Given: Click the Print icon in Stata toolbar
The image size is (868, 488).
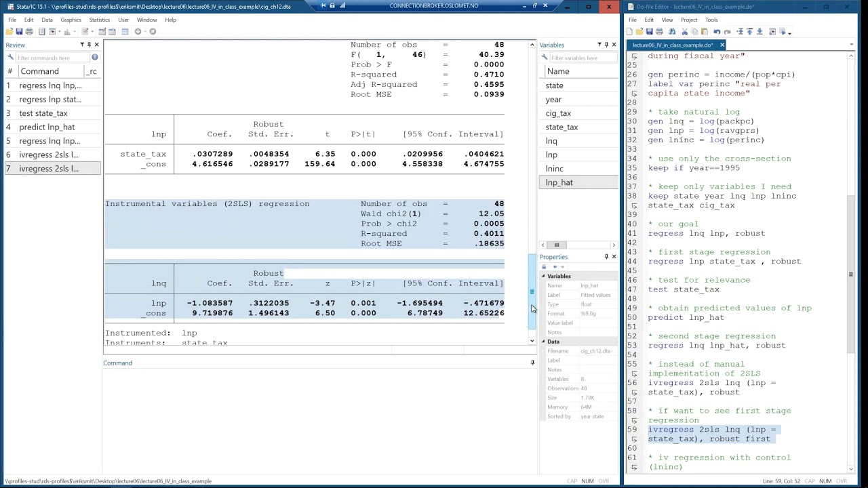Looking at the screenshot, I should point(29,31).
